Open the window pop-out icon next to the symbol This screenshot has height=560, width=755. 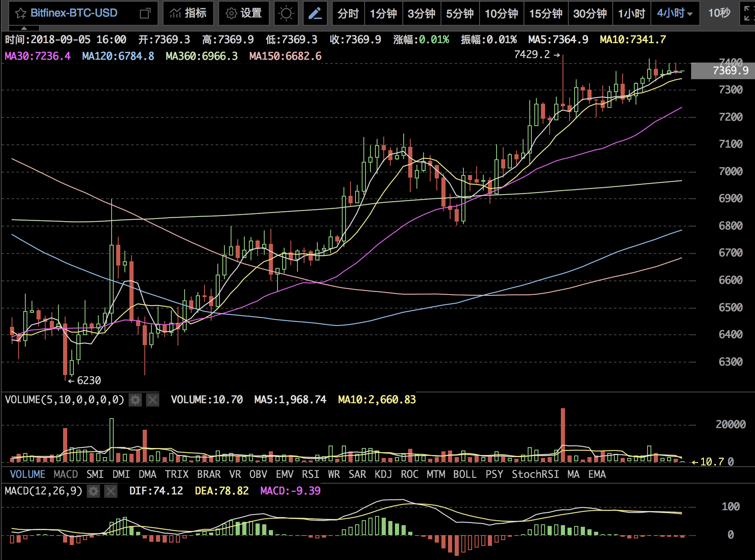pos(145,14)
